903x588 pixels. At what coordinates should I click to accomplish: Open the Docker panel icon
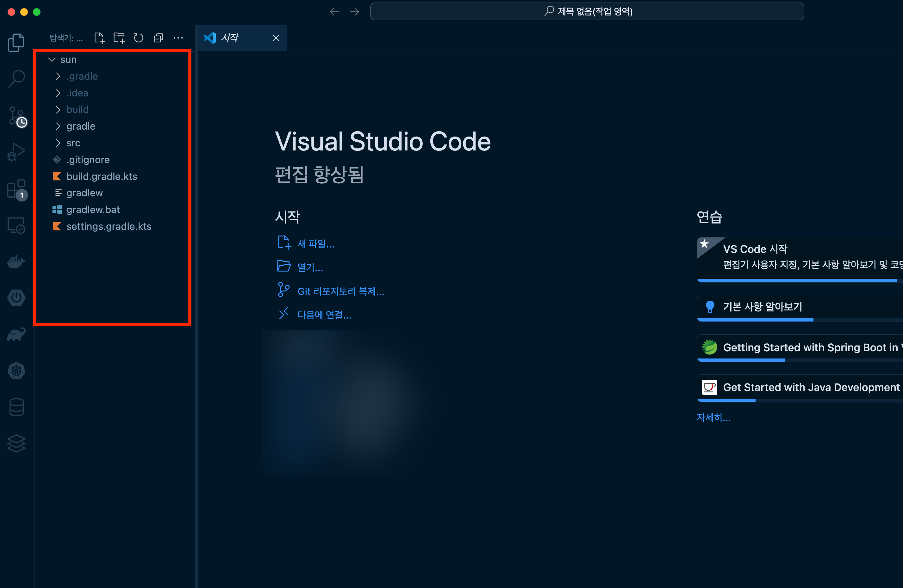16,261
